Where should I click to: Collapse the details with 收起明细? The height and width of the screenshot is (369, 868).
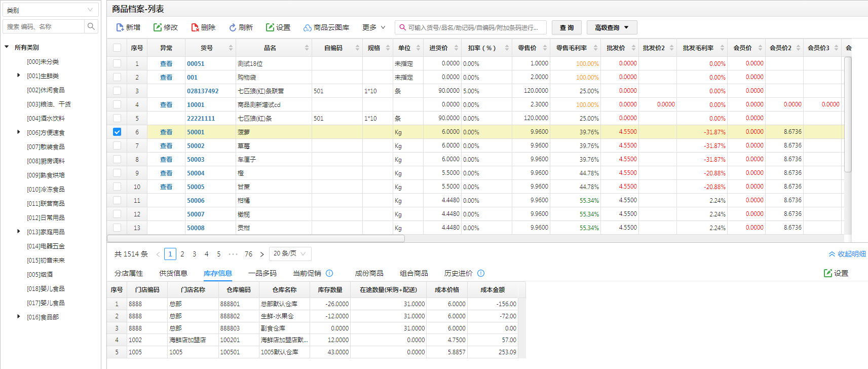tap(847, 254)
